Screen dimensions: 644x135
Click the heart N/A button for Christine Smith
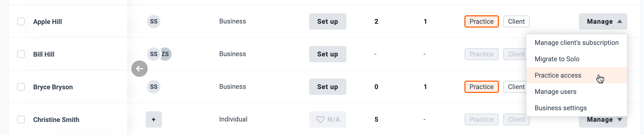[x=327, y=119]
